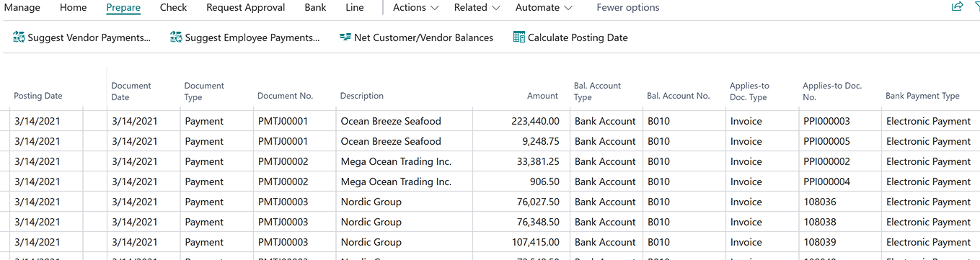Expand the Automate dropdown

[x=544, y=8]
